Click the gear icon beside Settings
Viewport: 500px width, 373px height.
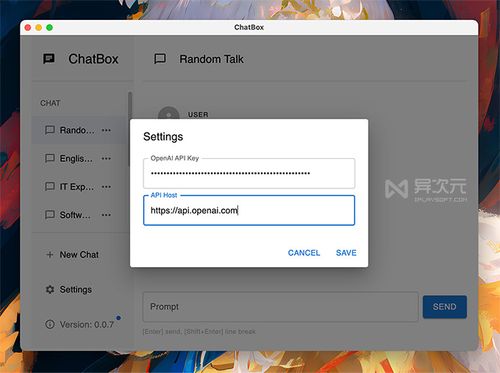(50, 289)
